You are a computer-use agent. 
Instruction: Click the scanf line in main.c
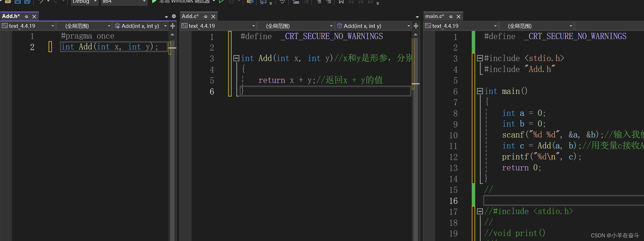(553, 135)
